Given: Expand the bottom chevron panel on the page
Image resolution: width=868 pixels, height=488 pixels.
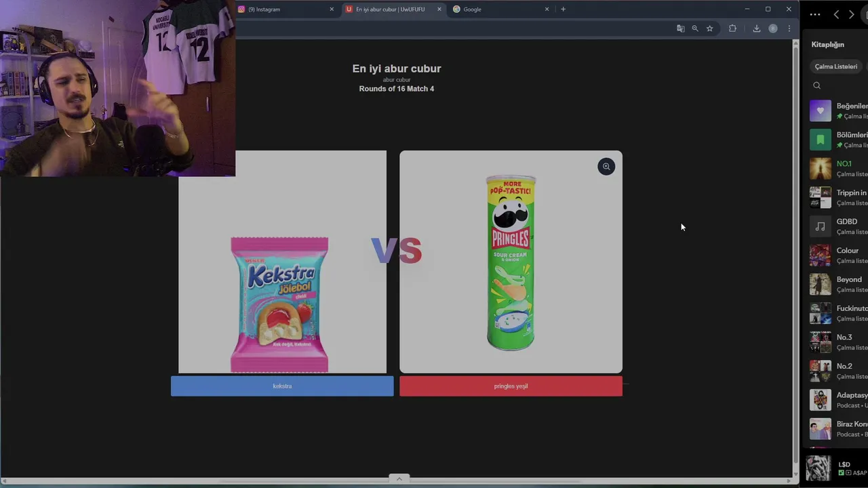Looking at the screenshot, I should pos(399,479).
